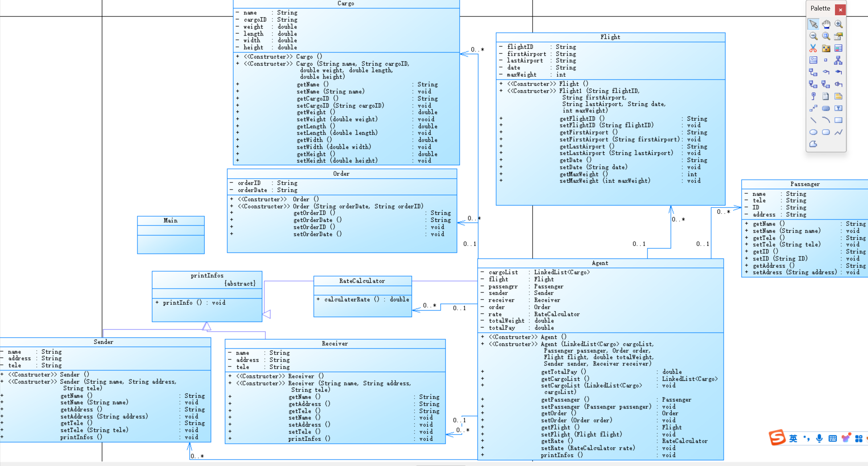Open the Sogou toolbox grid menu

click(x=859, y=438)
